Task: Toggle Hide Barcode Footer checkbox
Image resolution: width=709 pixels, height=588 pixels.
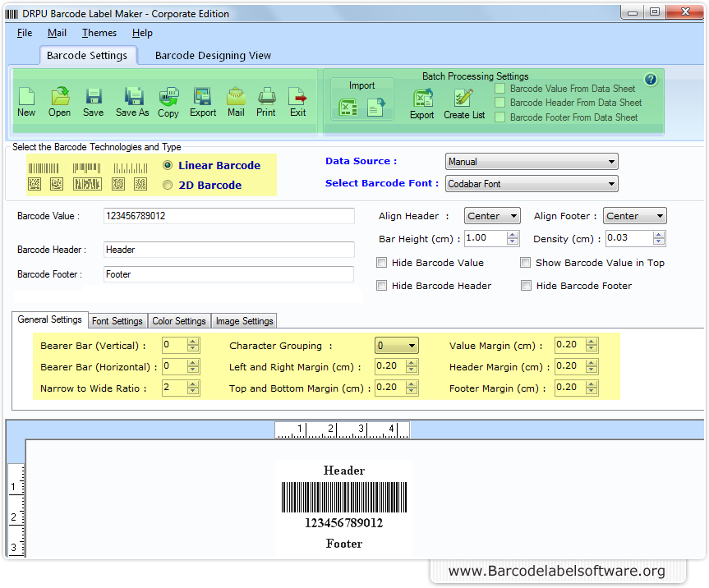Action: (526, 286)
